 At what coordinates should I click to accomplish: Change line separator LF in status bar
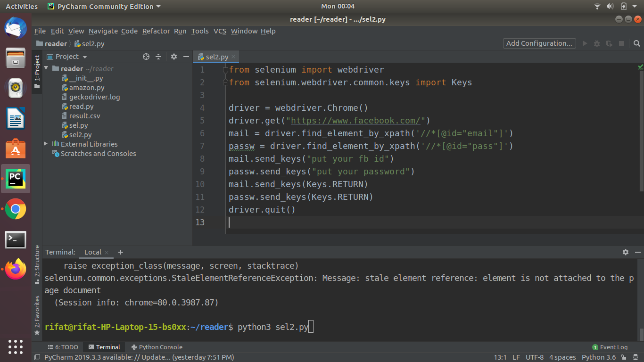coord(516,357)
